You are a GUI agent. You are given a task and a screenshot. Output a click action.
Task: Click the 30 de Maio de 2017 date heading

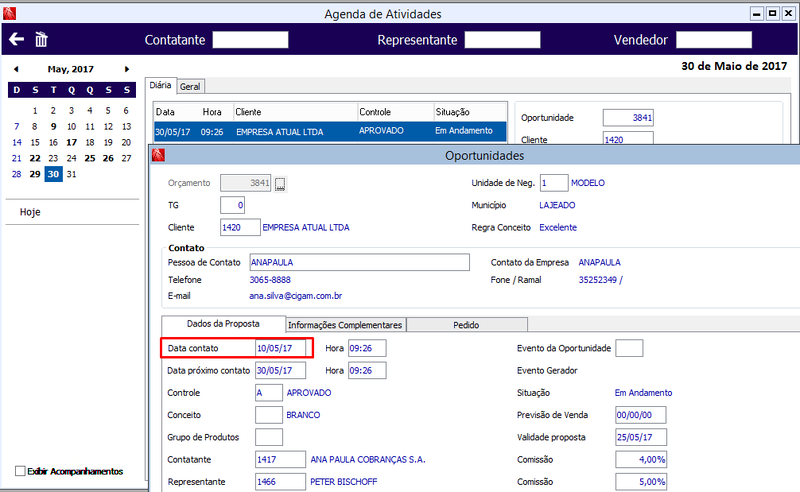[734, 66]
